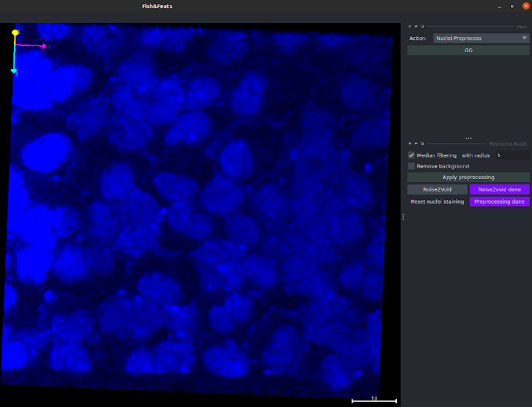
Task: Float the Preprocess Nuclei panel
Action: (422, 143)
